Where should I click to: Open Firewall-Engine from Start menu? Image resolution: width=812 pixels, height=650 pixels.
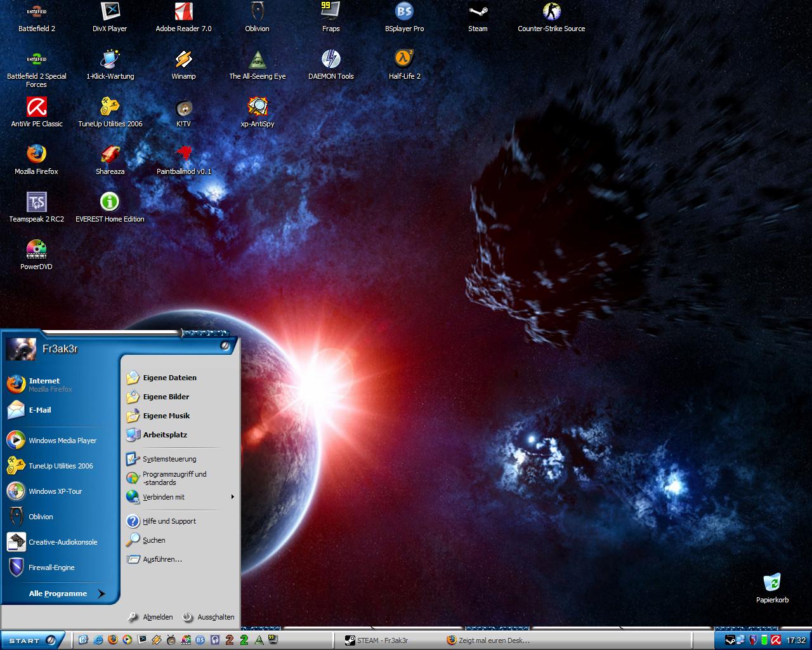[x=61, y=567]
